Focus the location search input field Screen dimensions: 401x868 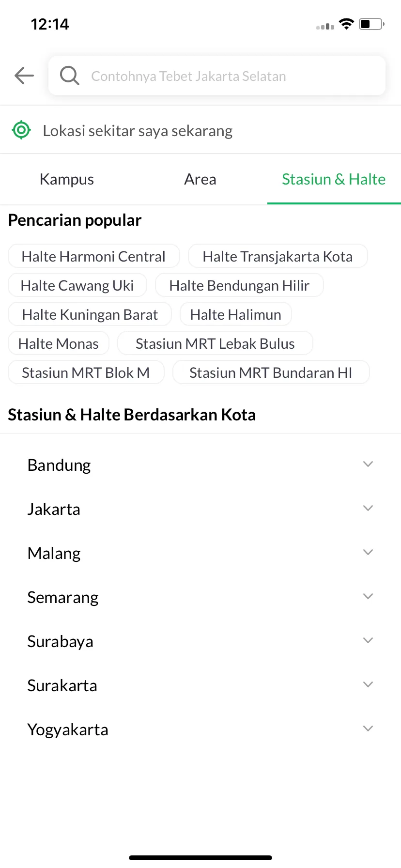[217, 76]
